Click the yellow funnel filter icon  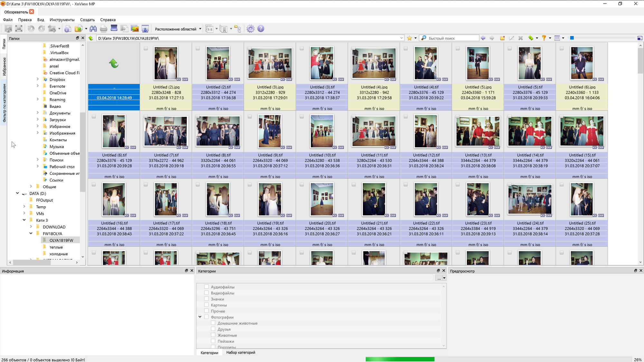pos(544,38)
